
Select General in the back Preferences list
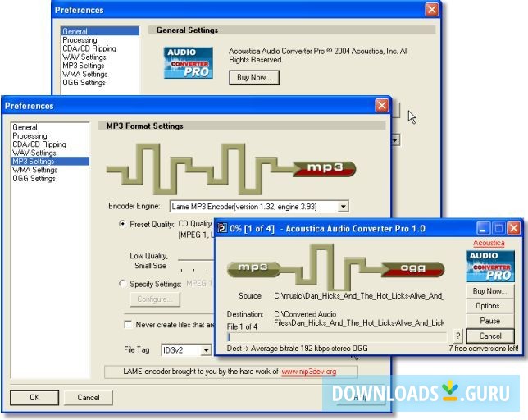[x=100, y=31]
